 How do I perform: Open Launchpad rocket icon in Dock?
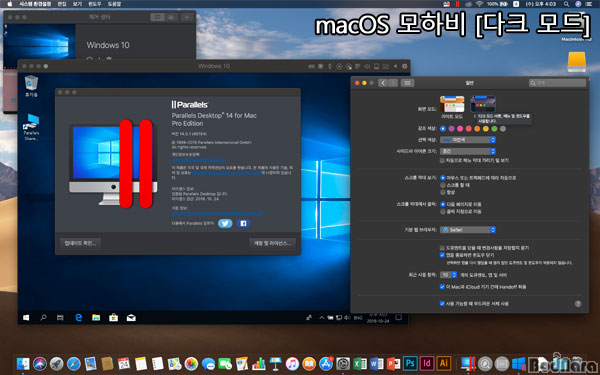click(57, 364)
